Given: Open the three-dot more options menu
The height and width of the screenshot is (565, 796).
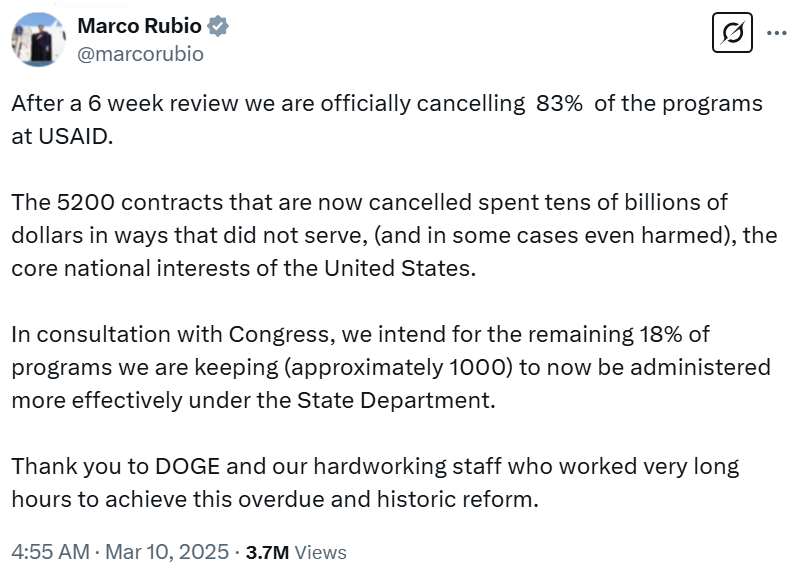Looking at the screenshot, I should click(x=776, y=33).
